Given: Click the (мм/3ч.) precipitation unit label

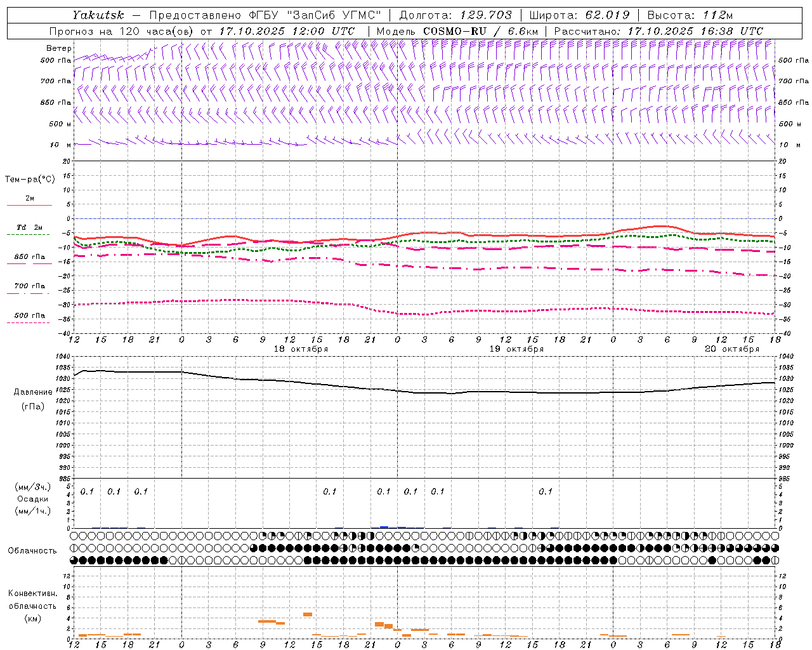Looking at the screenshot, I should pos(32,487).
